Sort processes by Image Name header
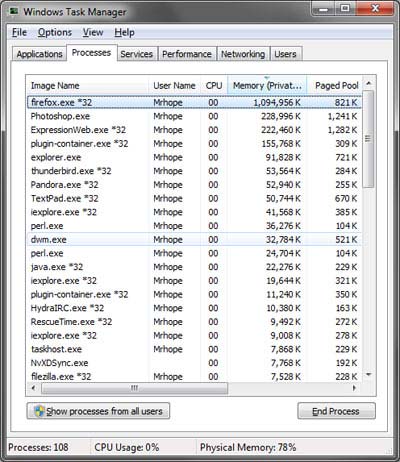 point(87,85)
